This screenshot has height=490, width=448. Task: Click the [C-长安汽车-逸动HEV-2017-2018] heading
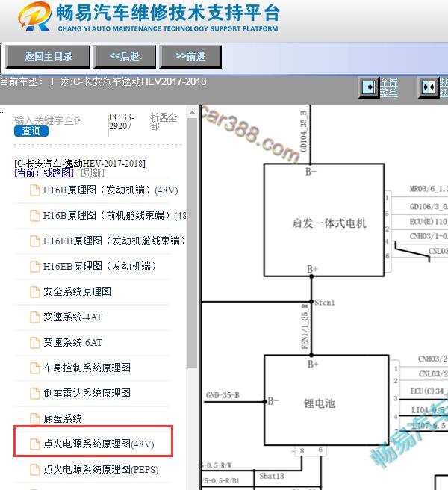tap(80, 164)
